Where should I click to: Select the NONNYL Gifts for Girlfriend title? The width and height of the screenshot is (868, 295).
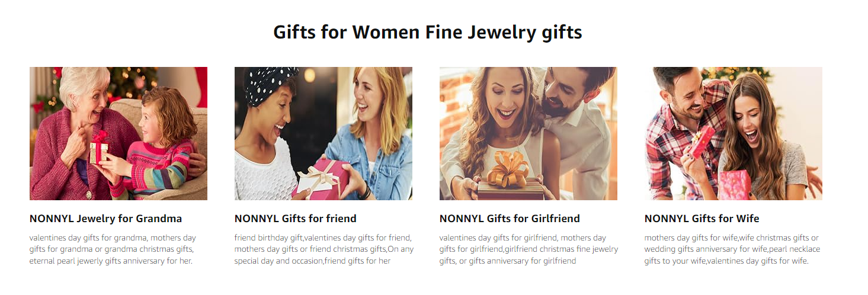tap(509, 219)
